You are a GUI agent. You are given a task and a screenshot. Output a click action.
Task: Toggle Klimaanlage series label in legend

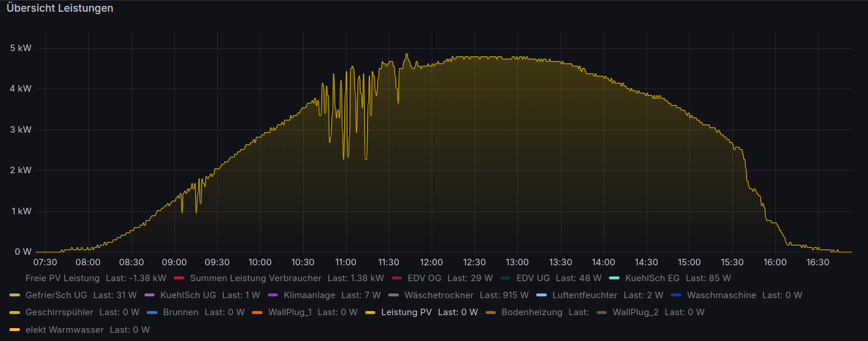(309, 295)
